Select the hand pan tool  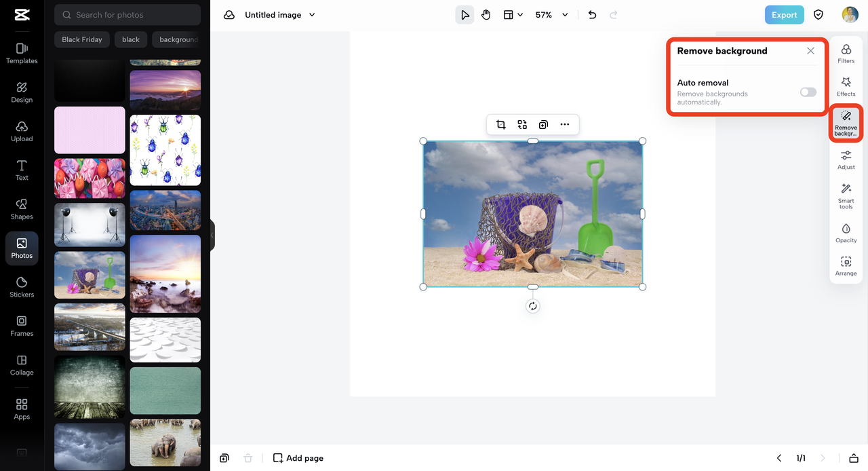pos(486,15)
